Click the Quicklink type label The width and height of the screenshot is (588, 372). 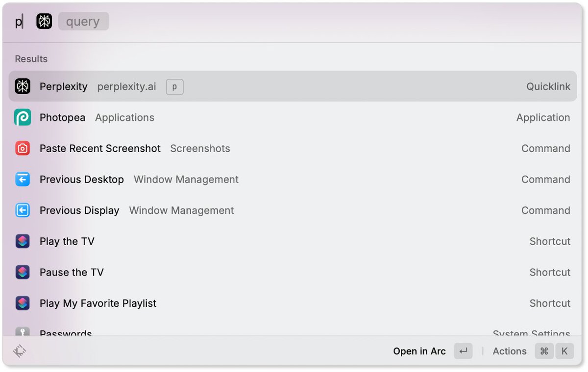coord(548,87)
